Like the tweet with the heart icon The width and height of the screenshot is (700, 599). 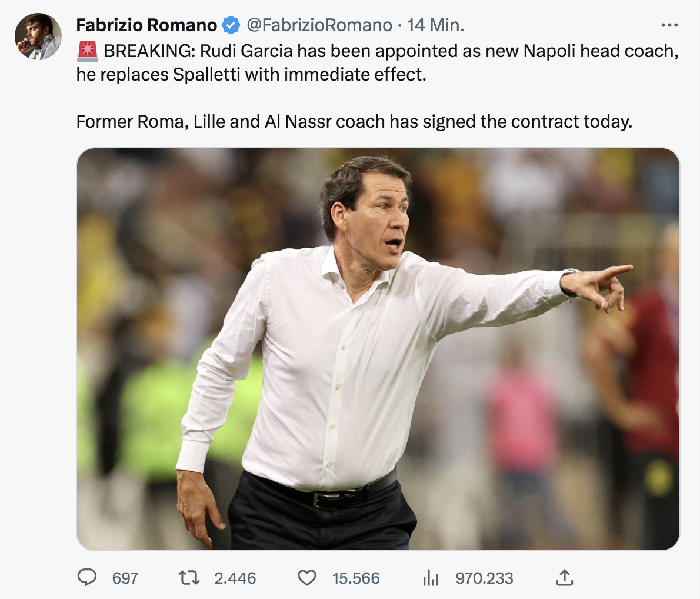(x=306, y=578)
